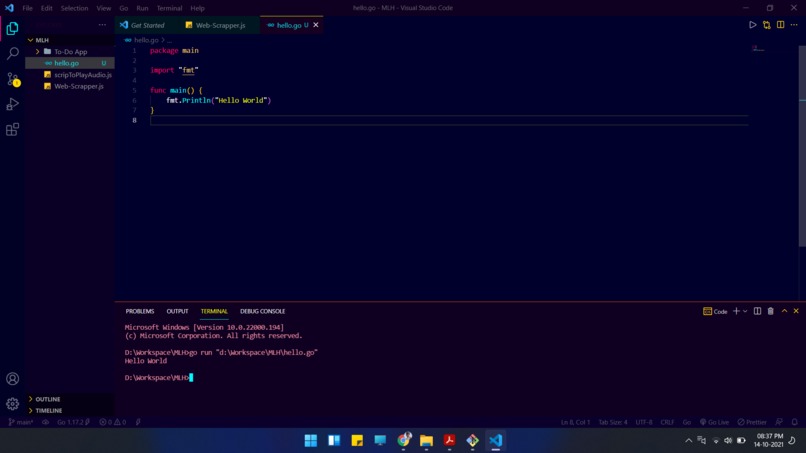Click the editor minimap preview
The image size is (806, 453).
click(x=758, y=49)
